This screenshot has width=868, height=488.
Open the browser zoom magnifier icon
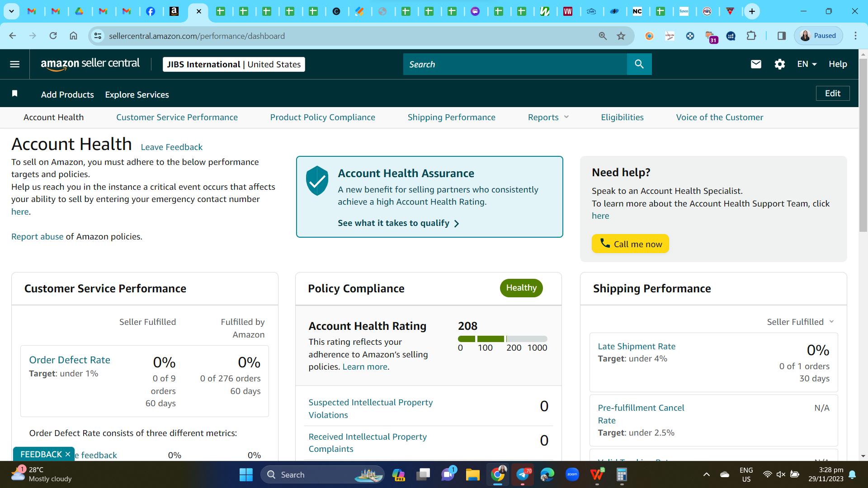click(603, 36)
